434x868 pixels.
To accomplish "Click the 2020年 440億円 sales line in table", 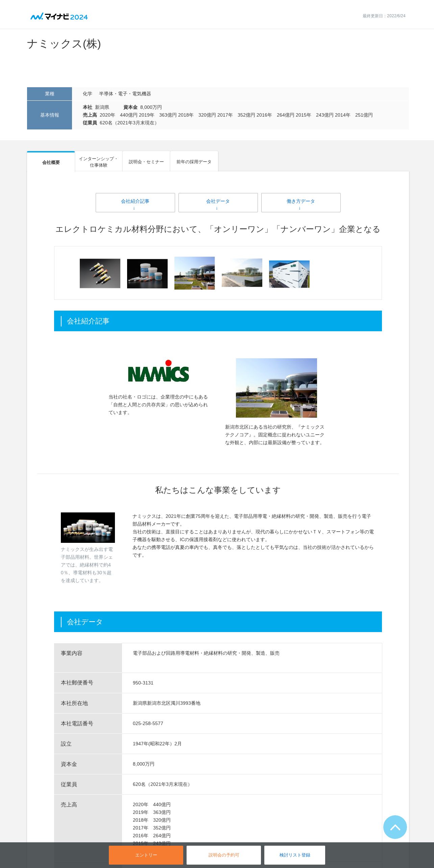I will point(152,804).
